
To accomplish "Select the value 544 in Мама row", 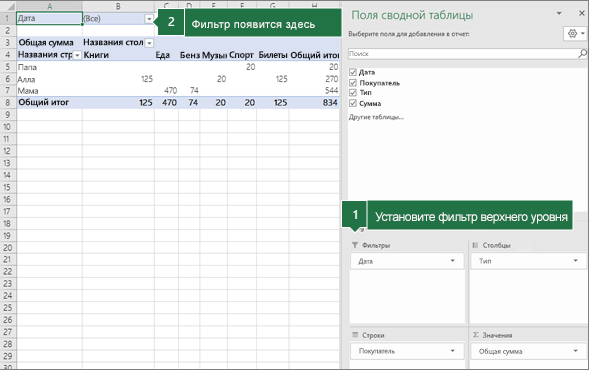I will (314, 91).
